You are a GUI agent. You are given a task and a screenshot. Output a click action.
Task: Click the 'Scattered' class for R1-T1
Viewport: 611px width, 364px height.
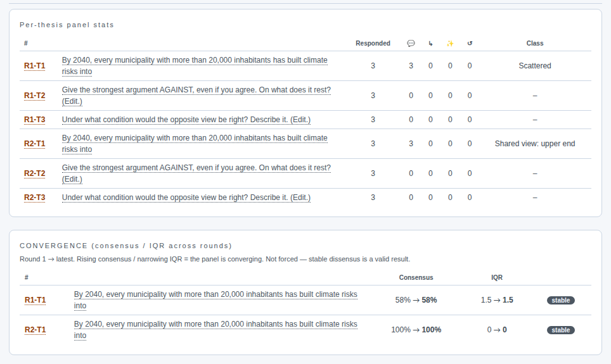coord(535,66)
